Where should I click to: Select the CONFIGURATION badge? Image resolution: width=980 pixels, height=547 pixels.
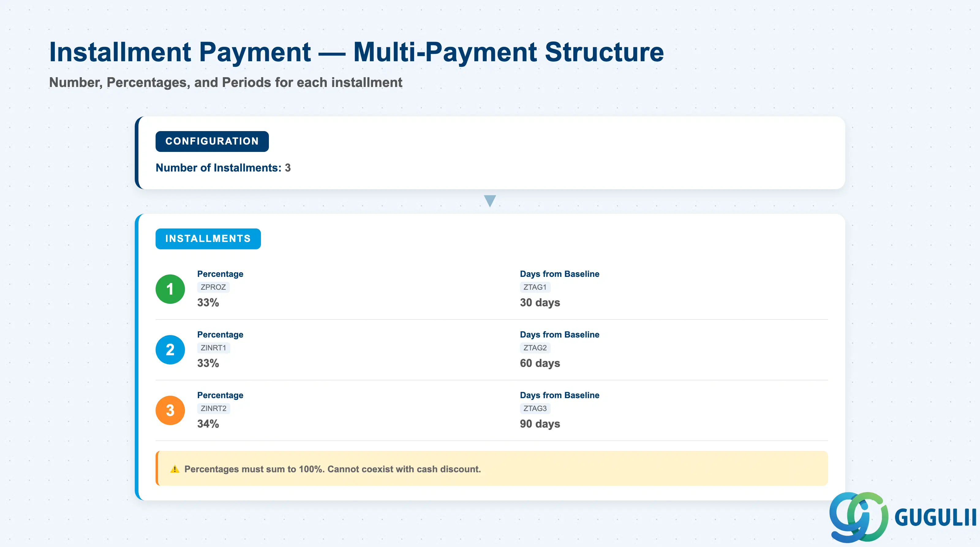pyautogui.click(x=212, y=141)
